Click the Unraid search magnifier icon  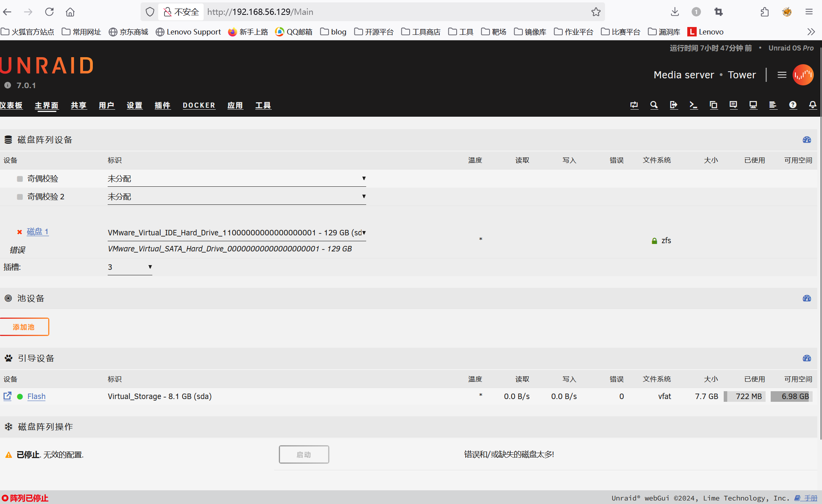pyautogui.click(x=654, y=105)
